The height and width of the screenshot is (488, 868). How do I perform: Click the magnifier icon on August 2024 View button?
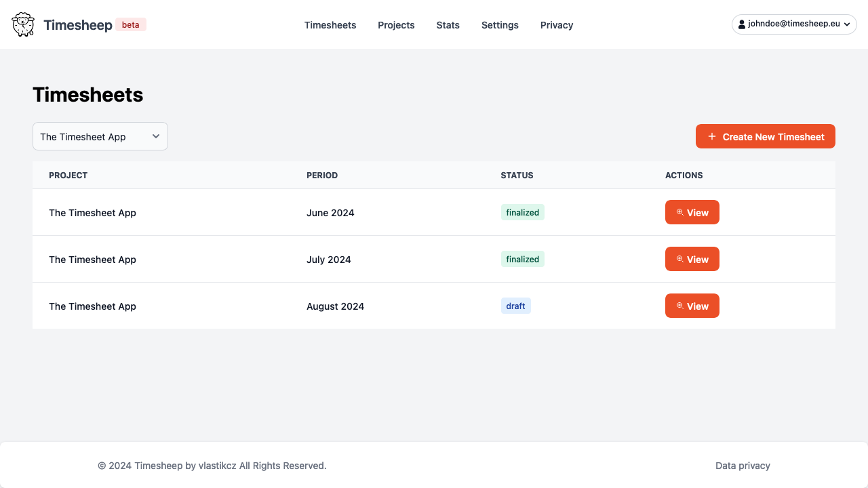pos(679,305)
